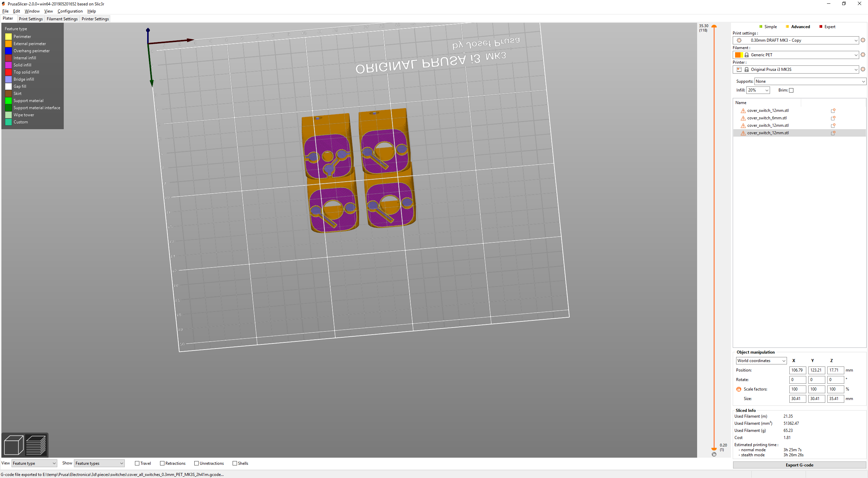The height and width of the screenshot is (478, 868).
Task: Click Perimeter yellow legend swatch
Action: click(8, 37)
